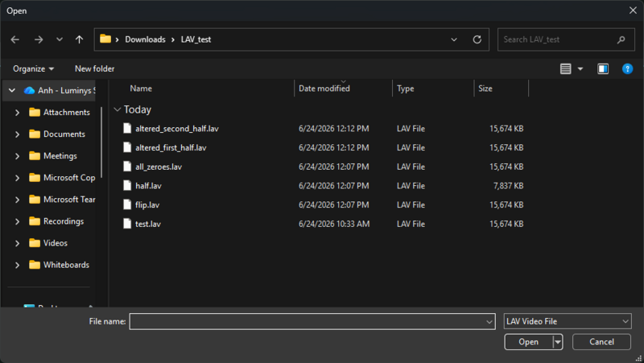This screenshot has width=644, height=363.
Task: Toggle the preview pane
Action: pyautogui.click(x=603, y=68)
